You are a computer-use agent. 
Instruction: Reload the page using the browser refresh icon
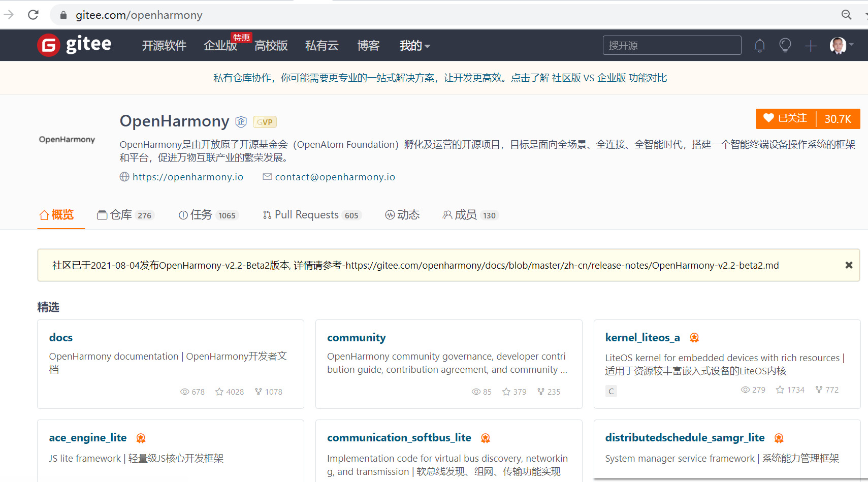(x=34, y=15)
